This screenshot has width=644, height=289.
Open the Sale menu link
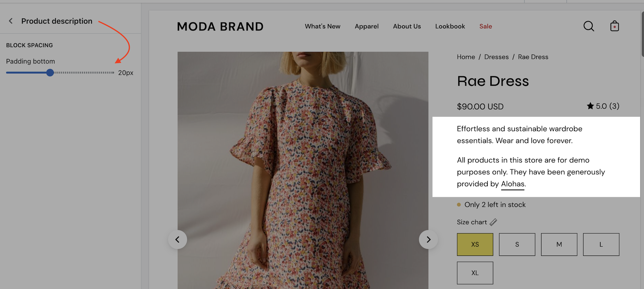coord(486,26)
